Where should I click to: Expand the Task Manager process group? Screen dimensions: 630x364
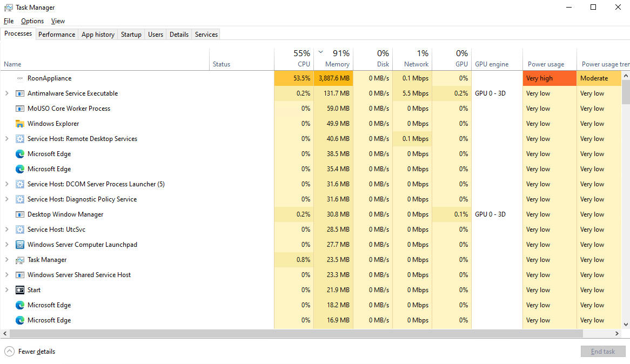(6, 260)
